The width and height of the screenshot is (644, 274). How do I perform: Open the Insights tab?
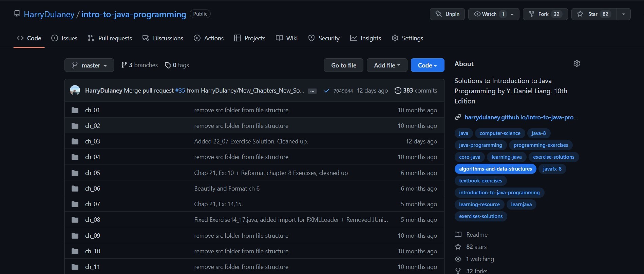pyautogui.click(x=365, y=38)
